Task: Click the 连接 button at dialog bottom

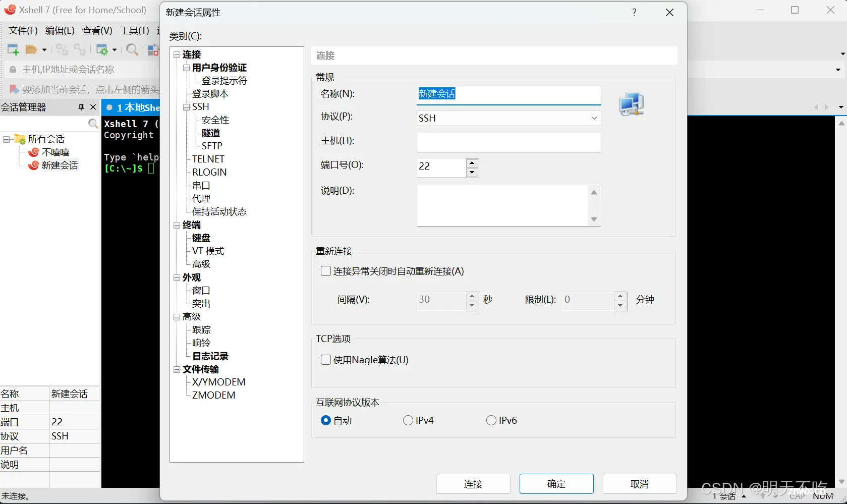Action: (473, 484)
